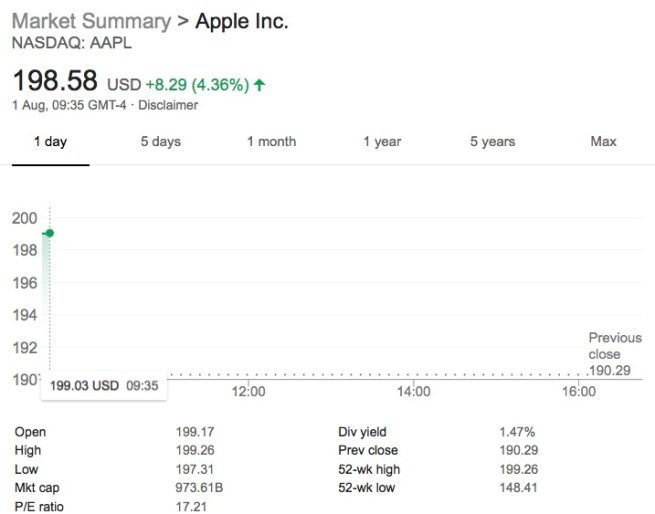Viewport: 655px width, 514px height.
Task: Select the 1 day tab
Action: (x=50, y=142)
